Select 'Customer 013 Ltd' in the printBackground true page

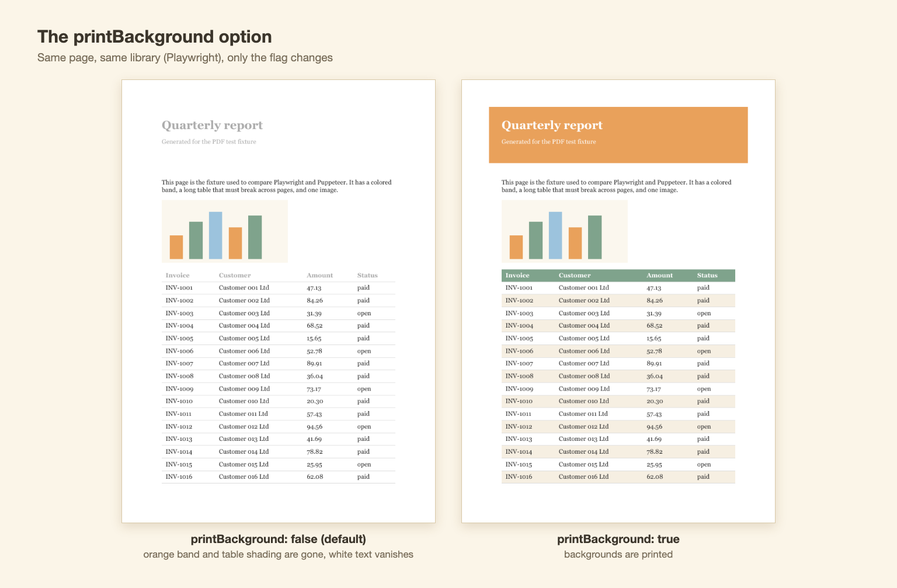(584, 439)
